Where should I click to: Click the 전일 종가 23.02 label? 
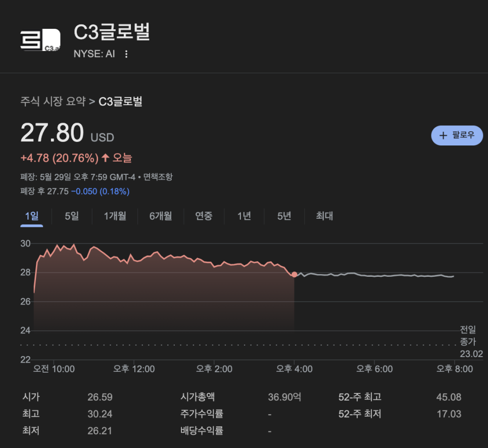pyautogui.click(x=471, y=341)
